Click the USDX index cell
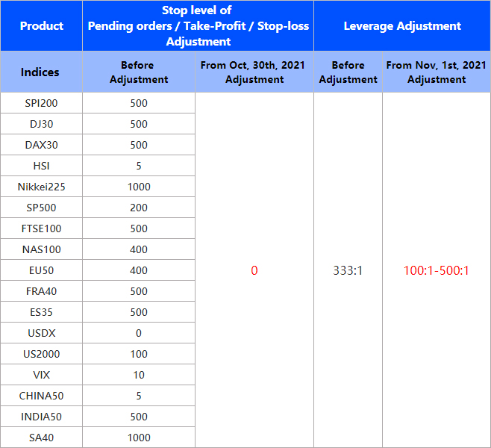The image size is (491, 448). (41, 333)
